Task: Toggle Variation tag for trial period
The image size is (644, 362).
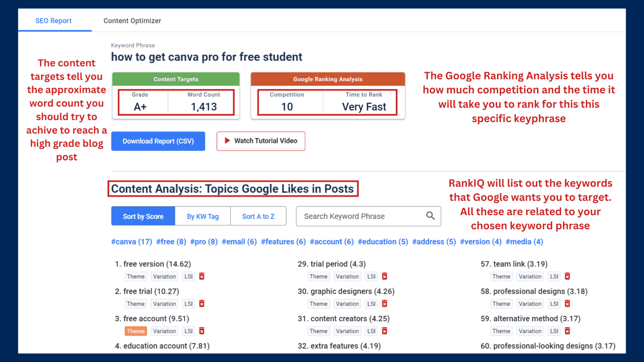Action: [347, 277]
